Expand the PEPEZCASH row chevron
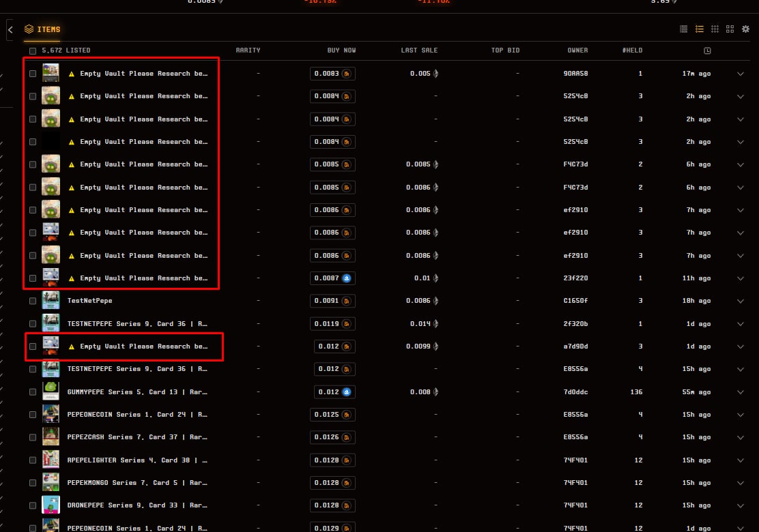 [740, 438]
